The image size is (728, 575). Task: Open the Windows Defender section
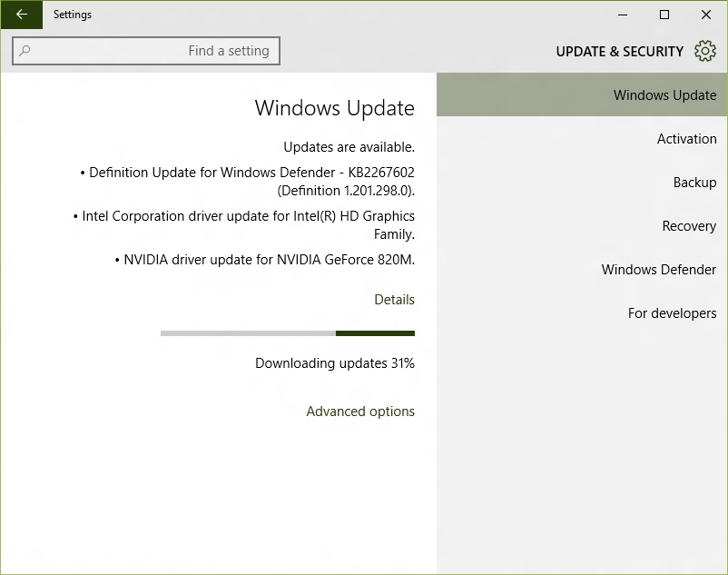pos(582,270)
